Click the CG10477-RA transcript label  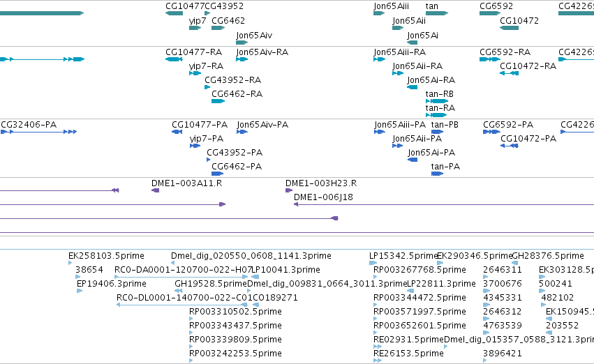193,52
